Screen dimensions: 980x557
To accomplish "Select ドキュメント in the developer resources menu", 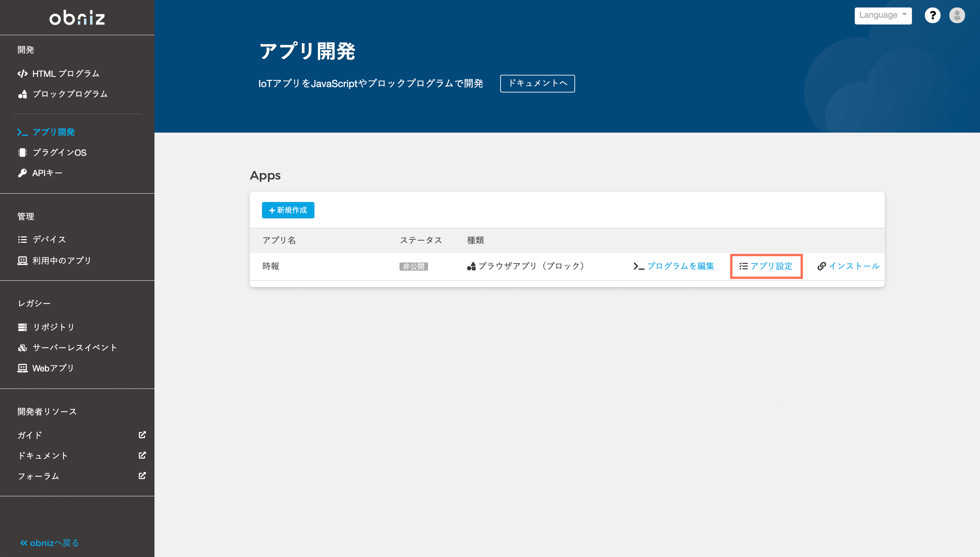I will click(x=43, y=455).
